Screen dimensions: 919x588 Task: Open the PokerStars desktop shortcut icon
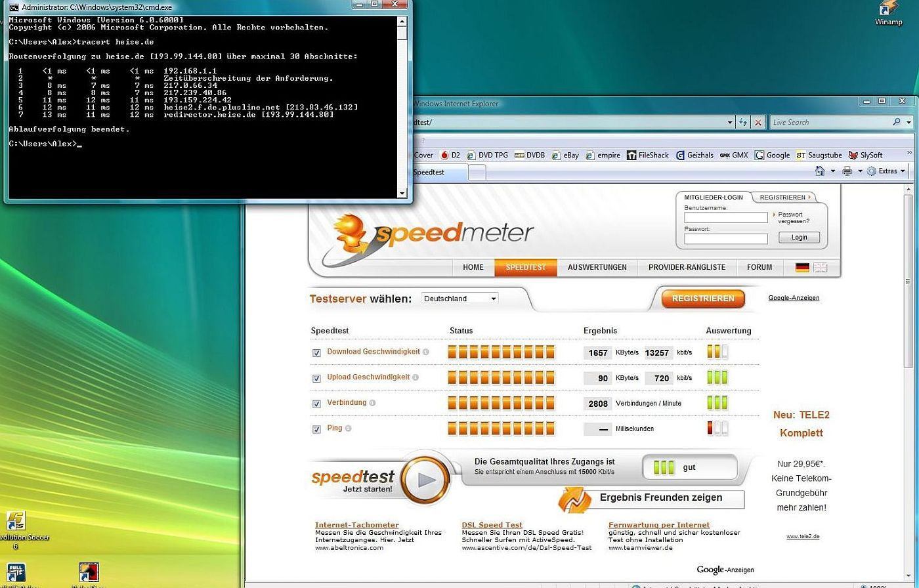point(89,574)
